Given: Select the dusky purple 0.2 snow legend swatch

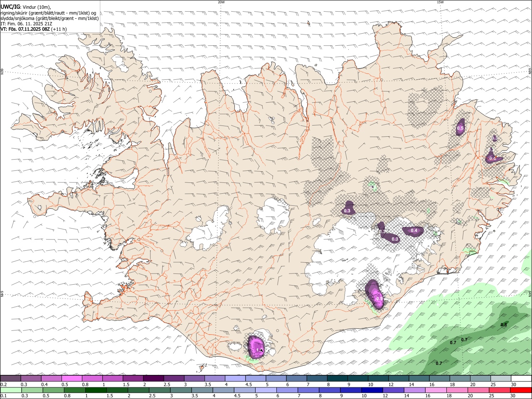Looking at the screenshot, I should tap(11, 379).
